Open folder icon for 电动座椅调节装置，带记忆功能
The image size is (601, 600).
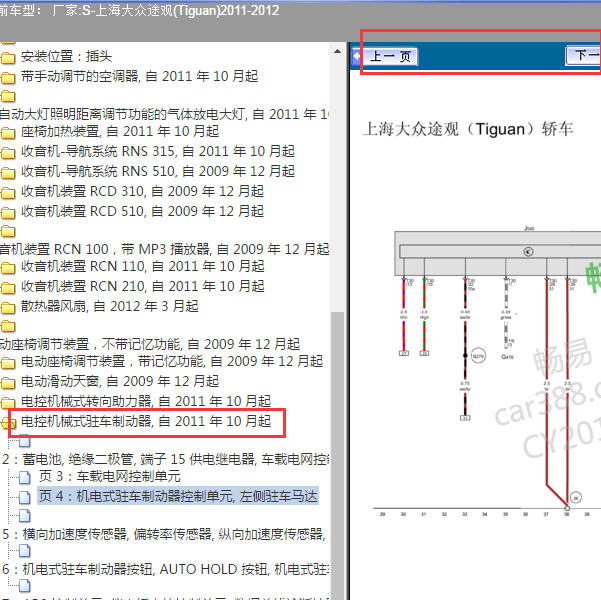pos(8,363)
